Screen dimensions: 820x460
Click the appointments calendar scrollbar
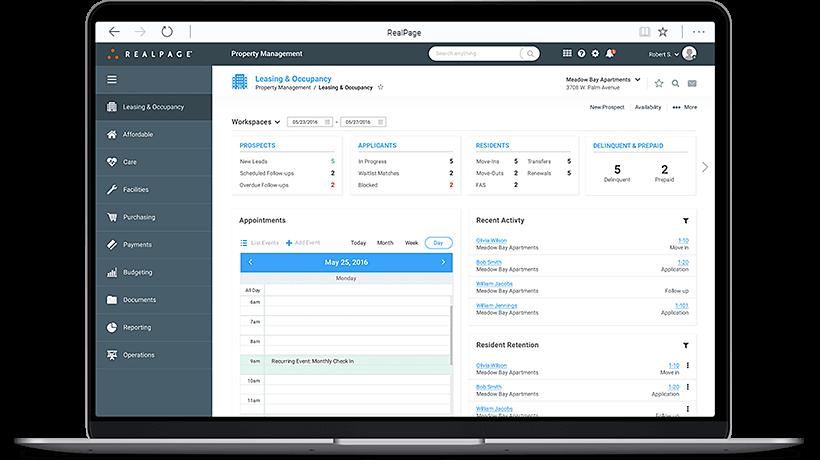click(x=450, y=335)
